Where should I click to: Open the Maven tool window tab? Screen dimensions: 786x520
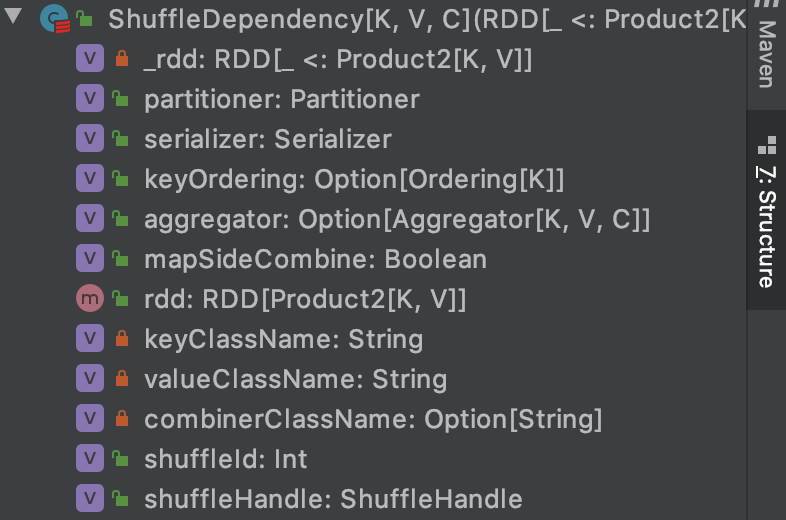pos(766,54)
